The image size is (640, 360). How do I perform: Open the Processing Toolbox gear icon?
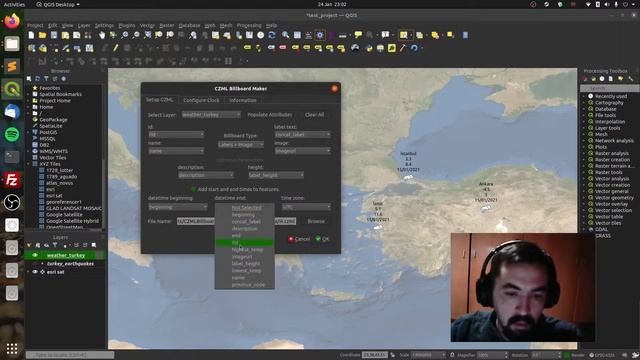click(x=320, y=36)
